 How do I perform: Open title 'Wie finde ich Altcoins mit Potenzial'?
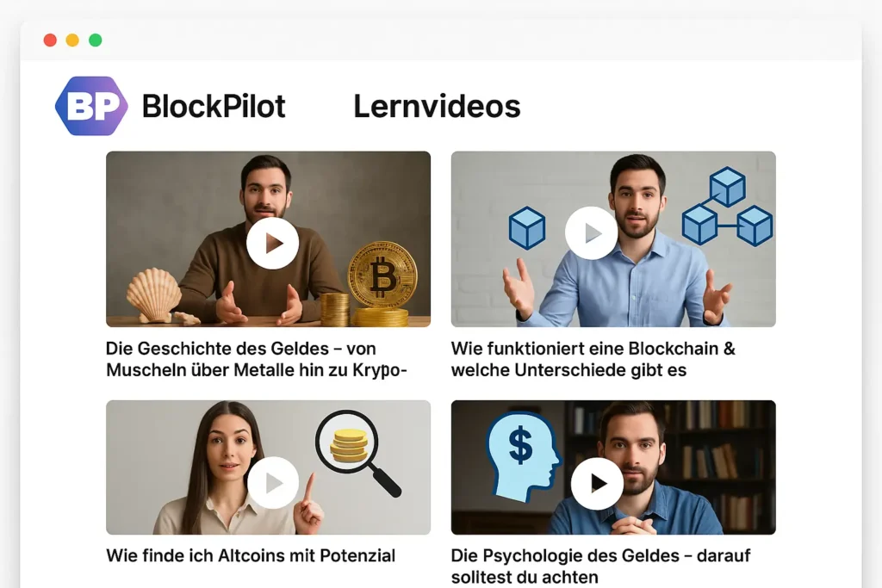[251, 555]
